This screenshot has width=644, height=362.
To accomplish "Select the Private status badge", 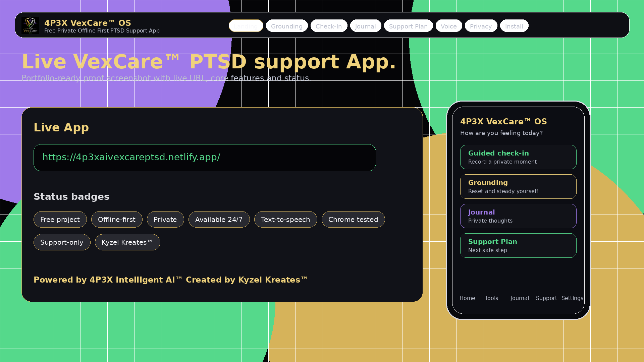I will pyautogui.click(x=165, y=219).
